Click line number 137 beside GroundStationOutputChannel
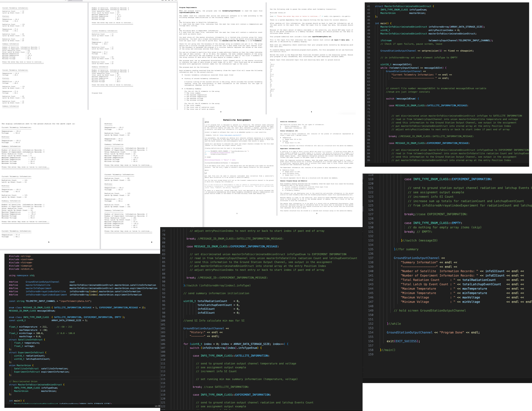532x411 pixels. tap(370, 258)
